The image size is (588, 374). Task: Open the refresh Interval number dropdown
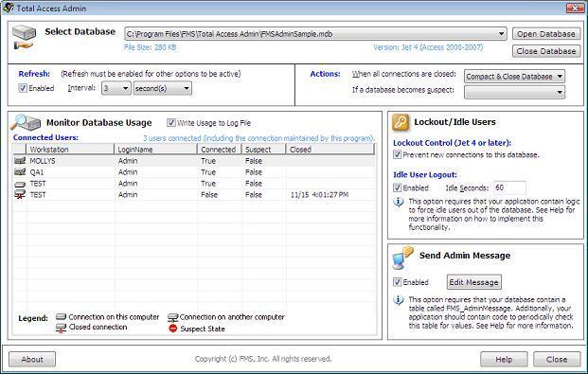point(126,89)
